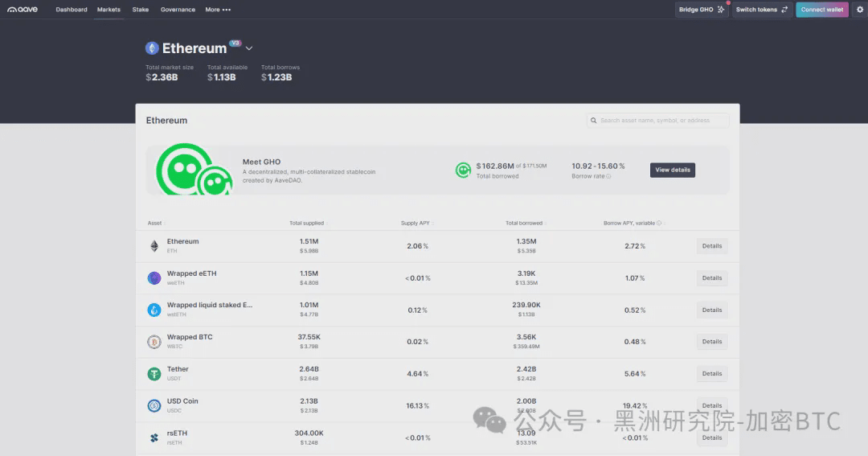Click the Wrapped BTC asset name

click(x=190, y=338)
